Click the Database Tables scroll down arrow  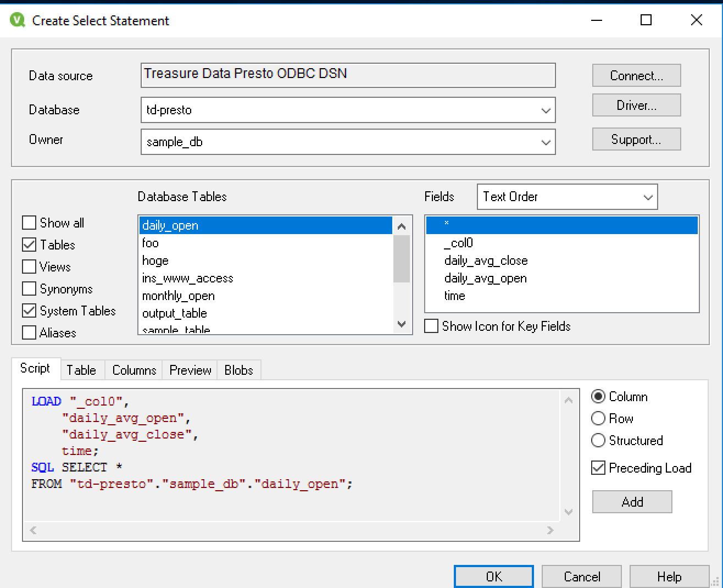[402, 324]
